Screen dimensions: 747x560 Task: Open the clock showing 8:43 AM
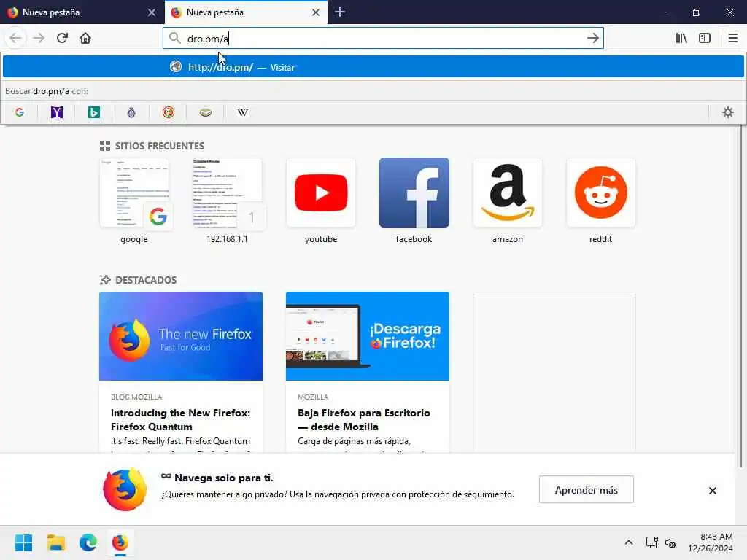(711, 542)
